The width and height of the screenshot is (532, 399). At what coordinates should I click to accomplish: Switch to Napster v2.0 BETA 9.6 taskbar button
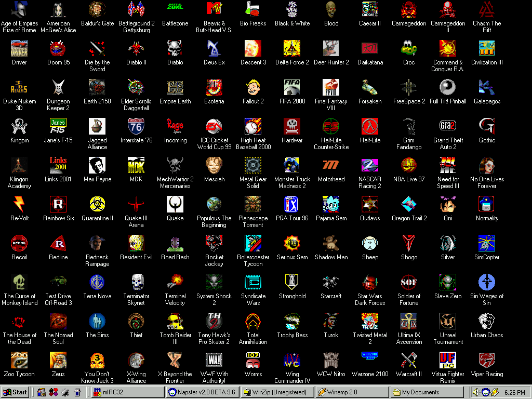pos(203,392)
